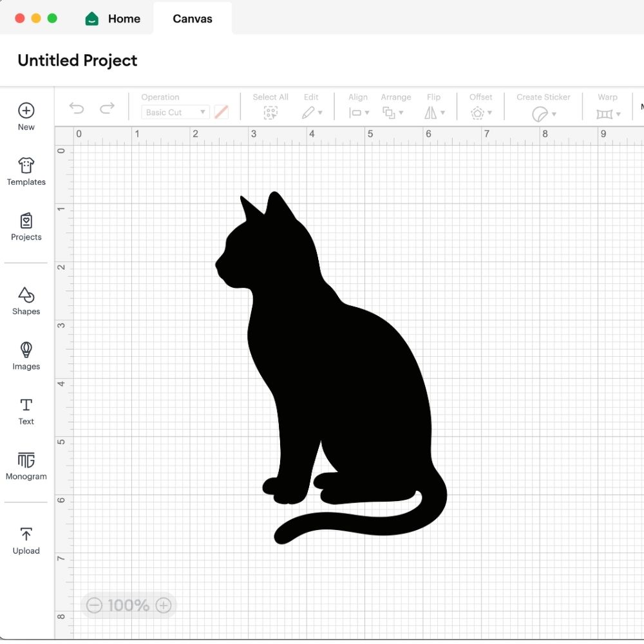The image size is (644, 644).
Task: Expand the Align dropdown arrow
Action: pyautogui.click(x=367, y=113)
